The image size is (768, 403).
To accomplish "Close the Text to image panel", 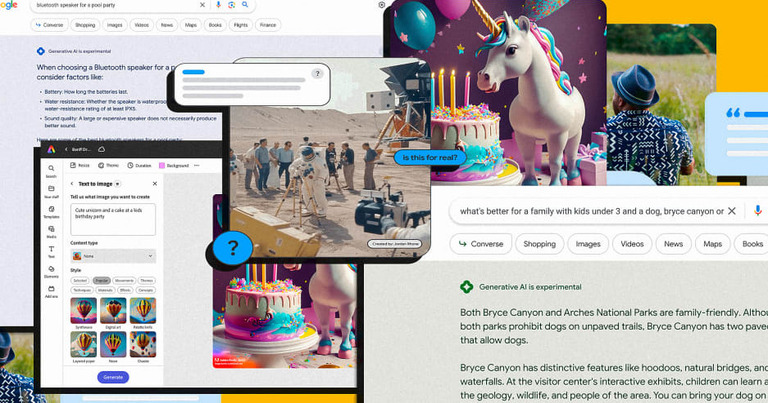I will click(155, 184).
